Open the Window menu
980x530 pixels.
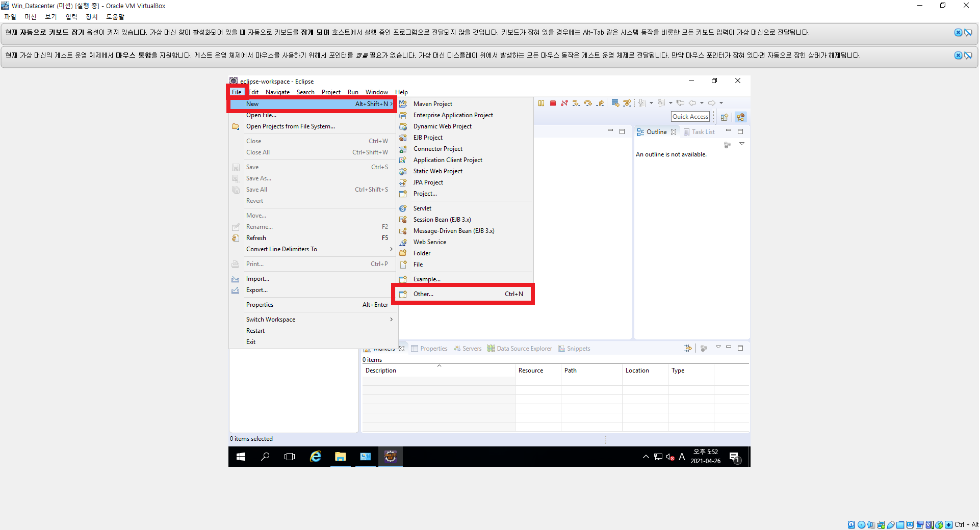click(377, 92)
